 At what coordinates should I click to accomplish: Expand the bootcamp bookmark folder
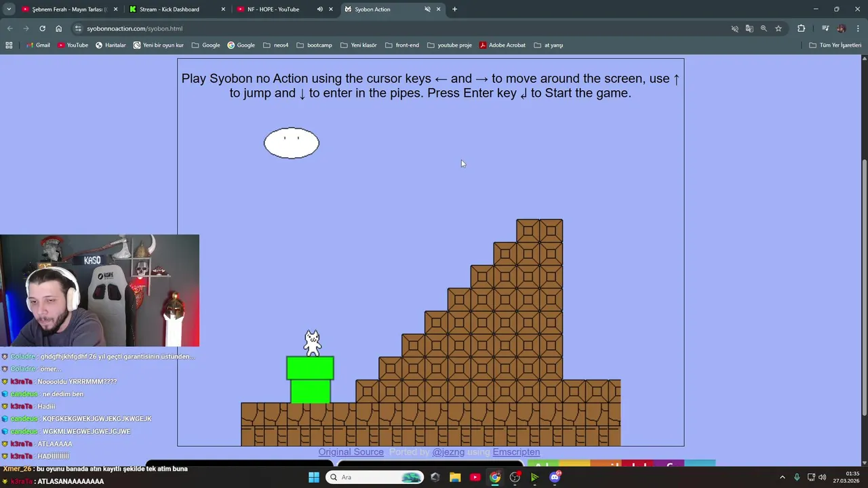pos(314,45)
